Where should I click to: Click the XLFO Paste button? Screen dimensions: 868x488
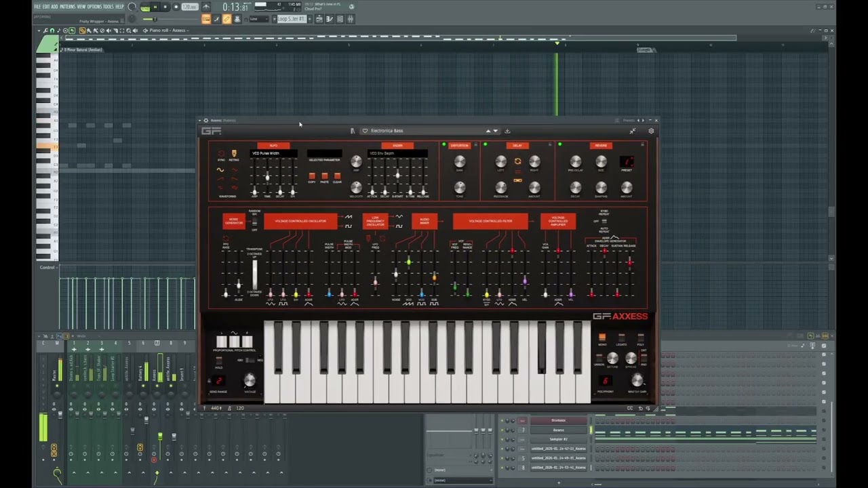(324, 176)
